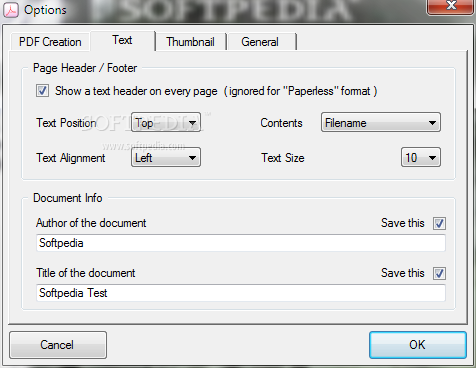476x368 pixels.
Task: Expand the Text Position dropdown showing Top
Action: [x=166, y=122]
